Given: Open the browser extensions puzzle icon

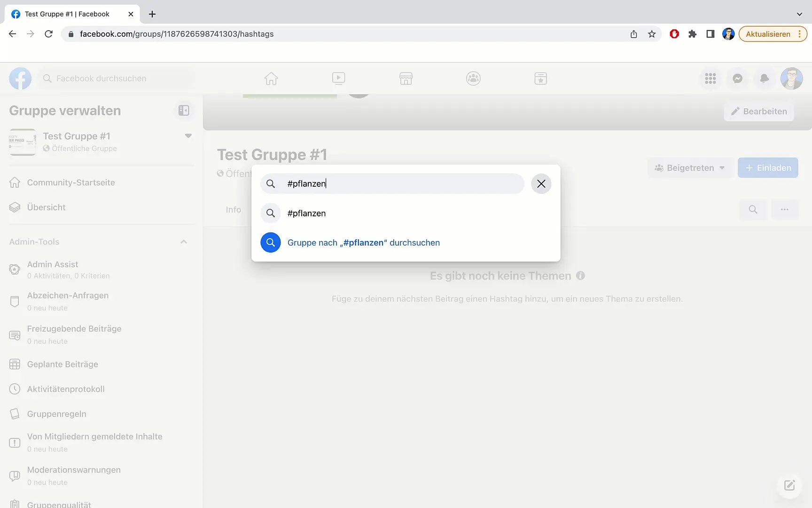Looking at the screenshot, I should tap(692, 34).
